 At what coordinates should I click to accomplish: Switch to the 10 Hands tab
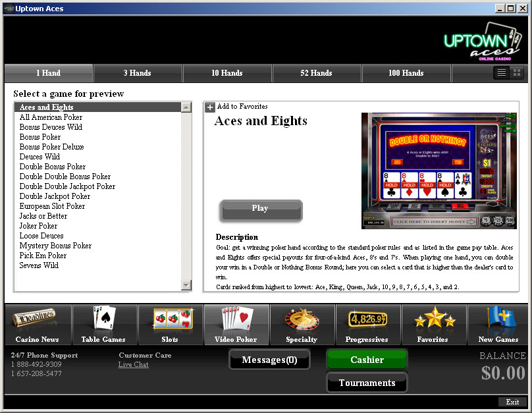227,73
